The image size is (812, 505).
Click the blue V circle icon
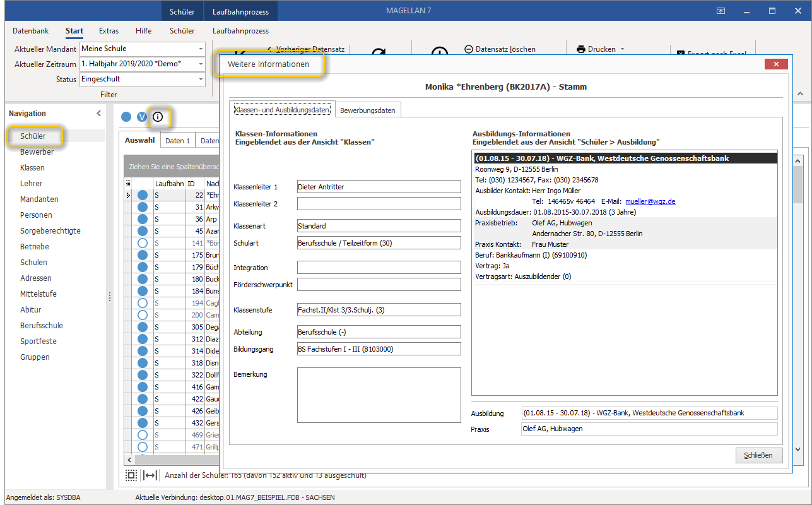142,117
